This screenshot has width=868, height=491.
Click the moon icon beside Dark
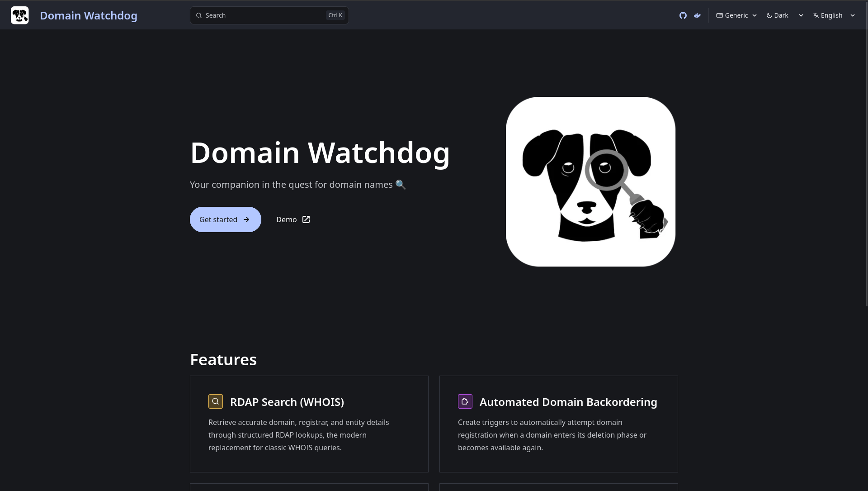(x=769, y=15)
